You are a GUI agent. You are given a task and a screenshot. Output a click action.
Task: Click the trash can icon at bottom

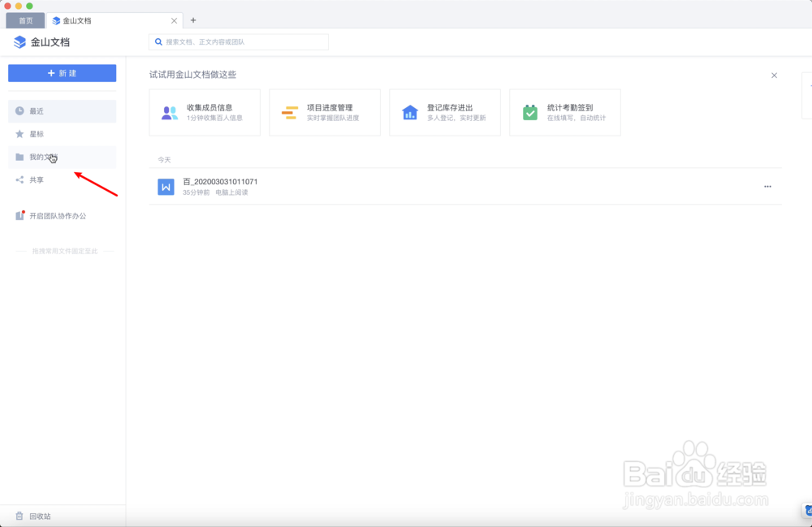coord(19,516)
